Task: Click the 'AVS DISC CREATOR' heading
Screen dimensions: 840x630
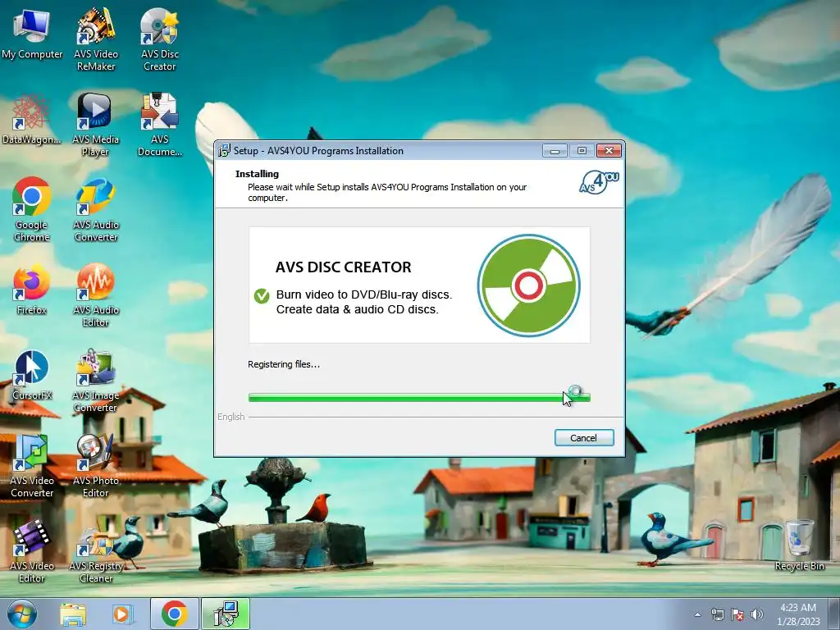Action: pos(344,267)
